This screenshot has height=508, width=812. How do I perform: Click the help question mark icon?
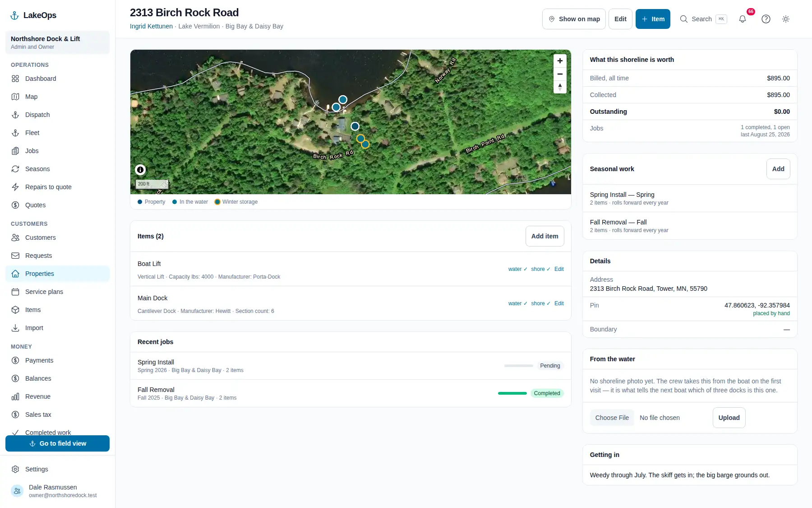pos(766,19)
